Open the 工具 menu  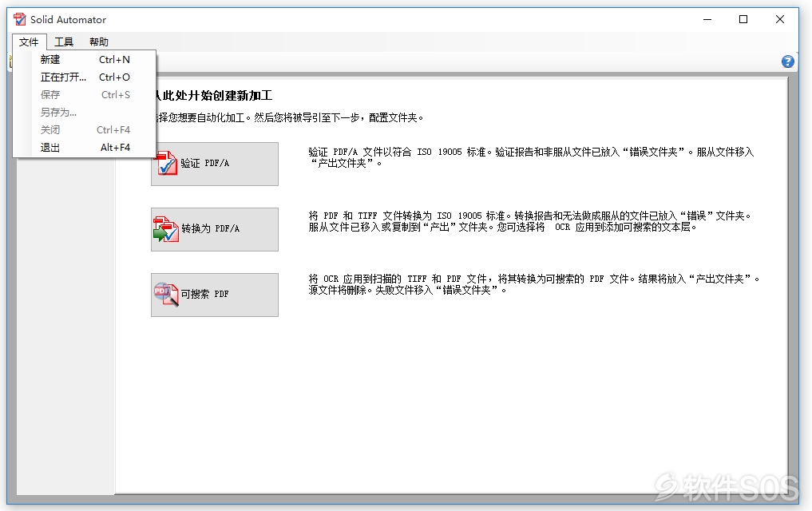[x=64, y=42]
